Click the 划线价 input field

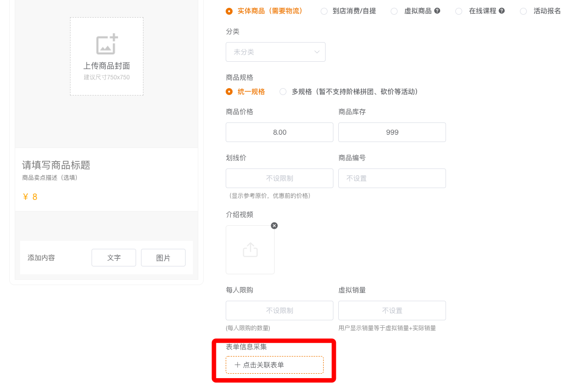[x=280, y=178]
